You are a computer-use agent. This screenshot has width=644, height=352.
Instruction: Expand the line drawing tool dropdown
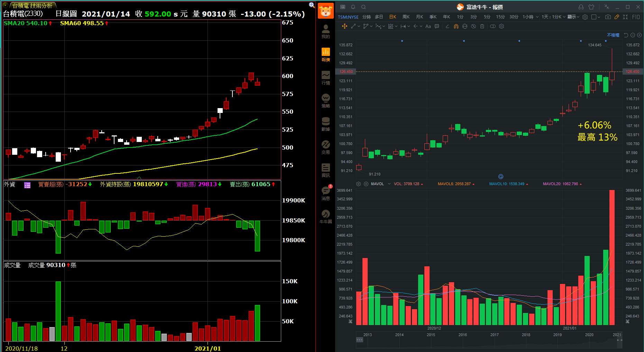click(359, 26)
